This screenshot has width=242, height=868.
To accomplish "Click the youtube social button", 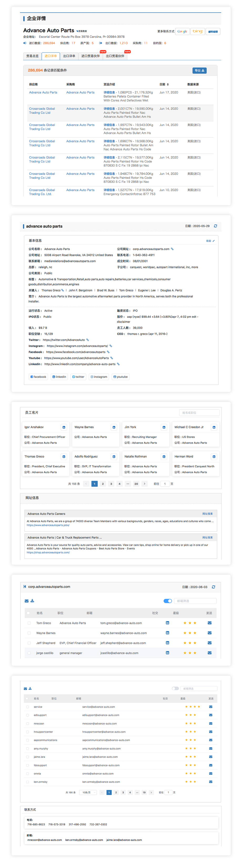I will (121, 377).
